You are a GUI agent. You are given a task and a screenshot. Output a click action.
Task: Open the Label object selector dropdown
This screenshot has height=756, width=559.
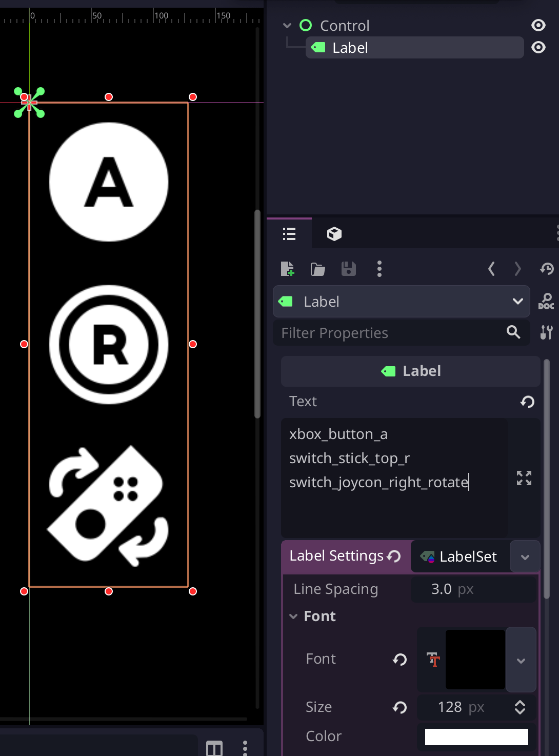tap(402, 302)
